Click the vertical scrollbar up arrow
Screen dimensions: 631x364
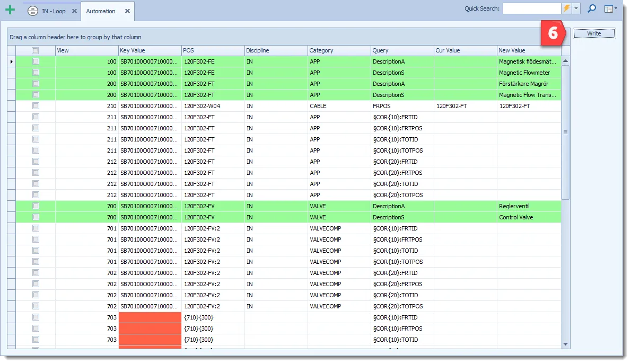(565, 61)
